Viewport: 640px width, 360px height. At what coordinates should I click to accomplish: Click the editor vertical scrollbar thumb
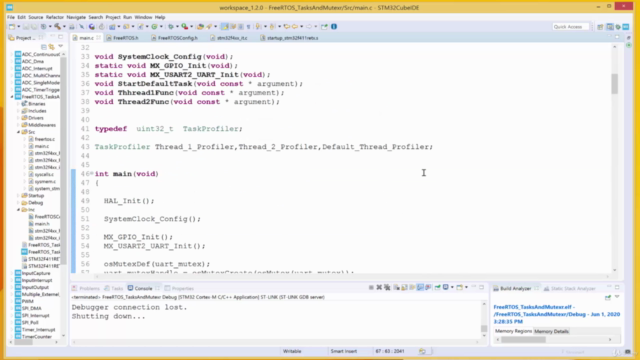[614, 84]
